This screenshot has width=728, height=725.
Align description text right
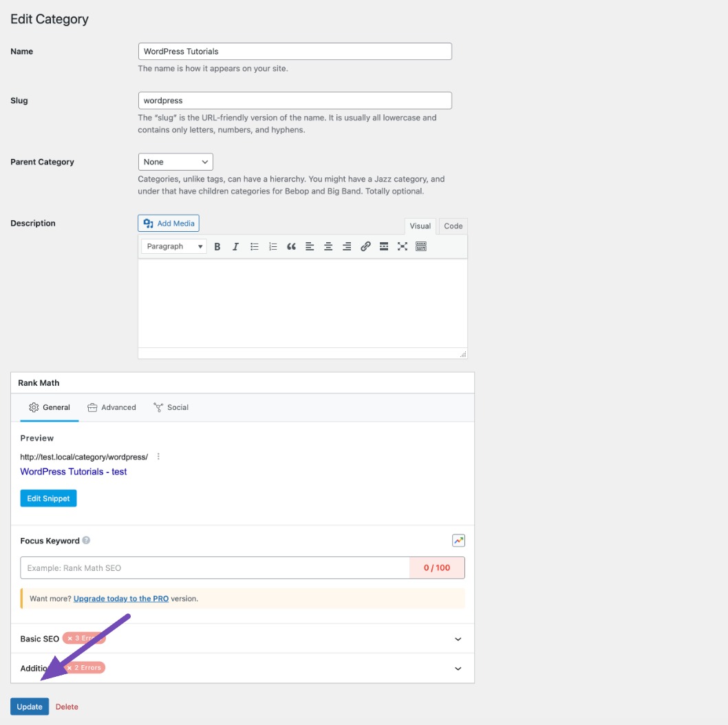click(x=347, y=246)
